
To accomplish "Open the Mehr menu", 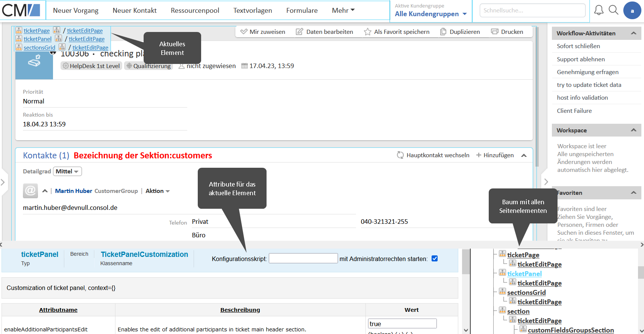I will click(343, 11).
